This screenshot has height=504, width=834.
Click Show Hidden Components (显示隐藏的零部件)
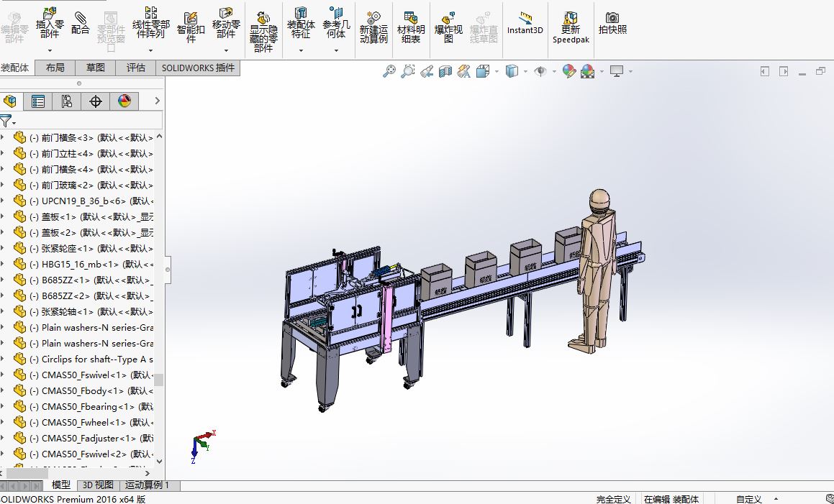click(x=263, y=32)
